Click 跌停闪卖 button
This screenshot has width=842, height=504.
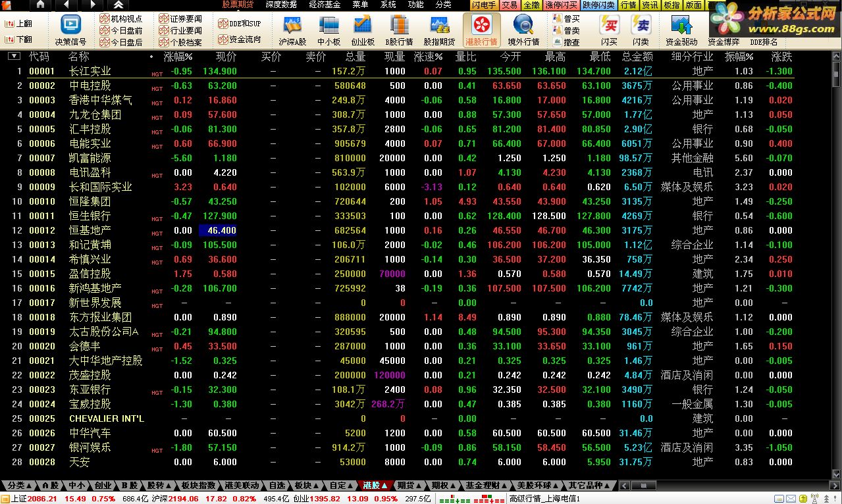pos(600,5)
